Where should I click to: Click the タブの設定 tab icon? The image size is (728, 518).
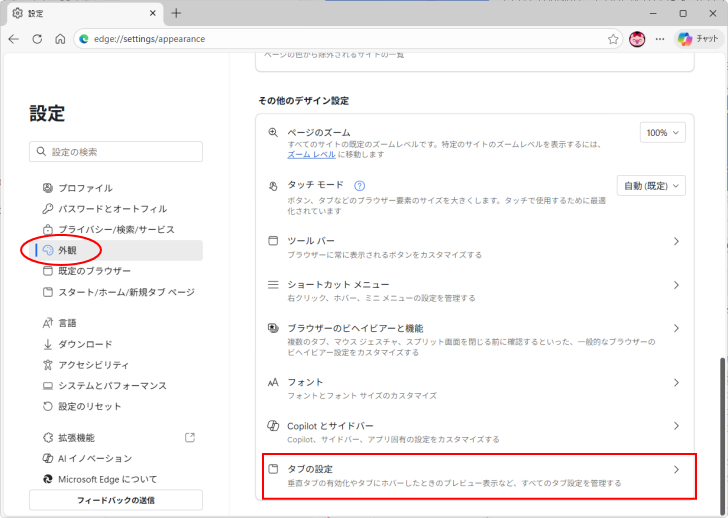(273, 469)
